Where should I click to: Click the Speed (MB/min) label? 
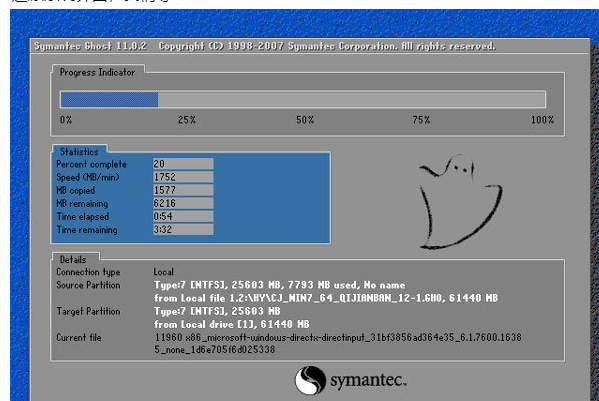pyautogui.click(x=88, y=177)
